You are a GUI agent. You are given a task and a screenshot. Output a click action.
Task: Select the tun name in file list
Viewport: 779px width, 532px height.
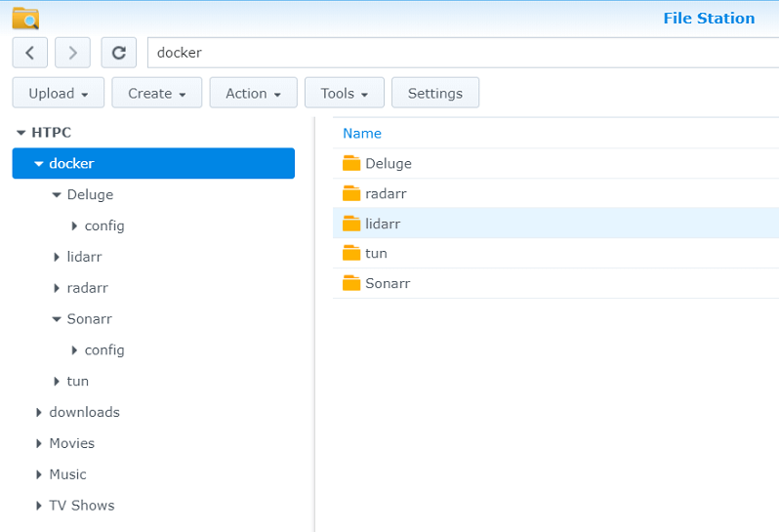pyautogui.click(x=376, y=254)
